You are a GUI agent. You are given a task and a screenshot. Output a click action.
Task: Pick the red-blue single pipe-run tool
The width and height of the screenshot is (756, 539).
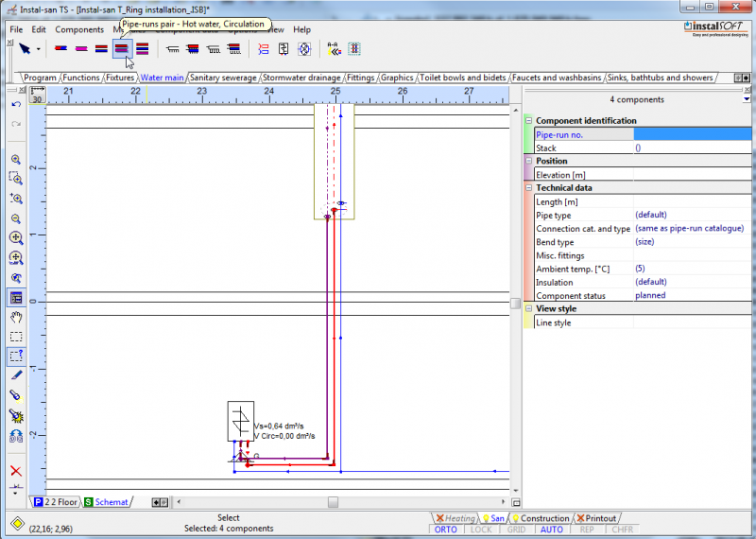click(60, 49)
